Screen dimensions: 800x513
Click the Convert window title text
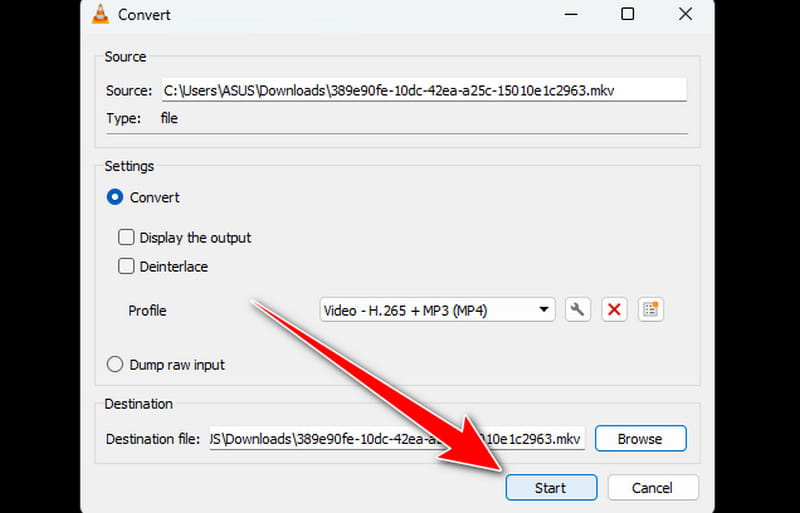144,14
